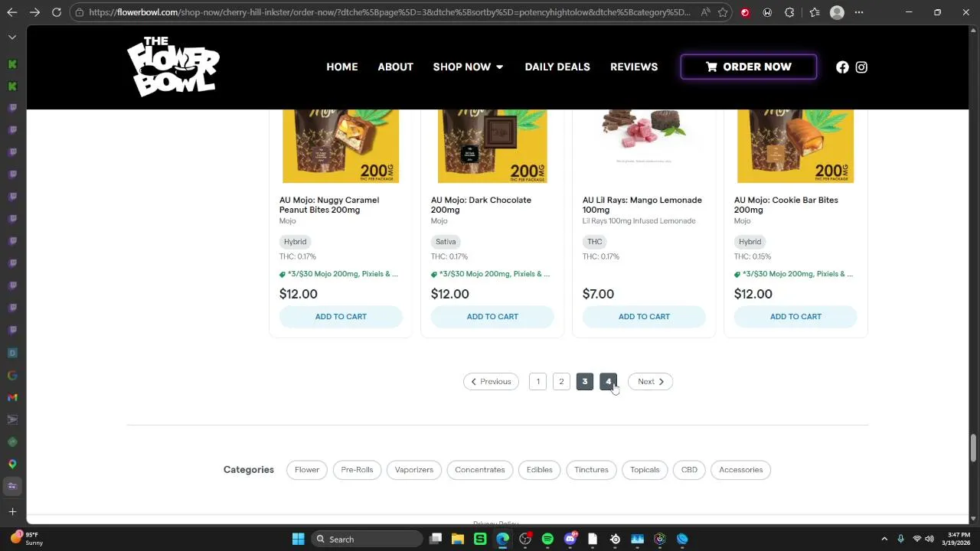Image resolution: width=980 pixels, height=551 pixels.
Task: Add Dark Chocolate 200mg to cart
Action: click(x=492, y=317)
